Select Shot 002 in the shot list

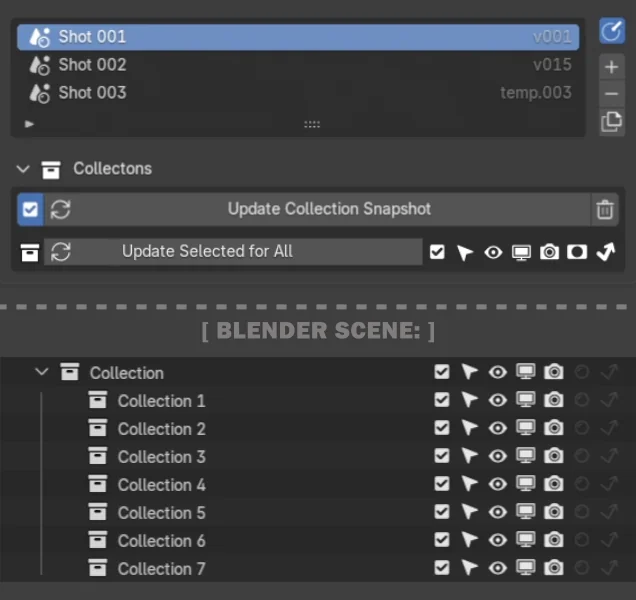298,65
